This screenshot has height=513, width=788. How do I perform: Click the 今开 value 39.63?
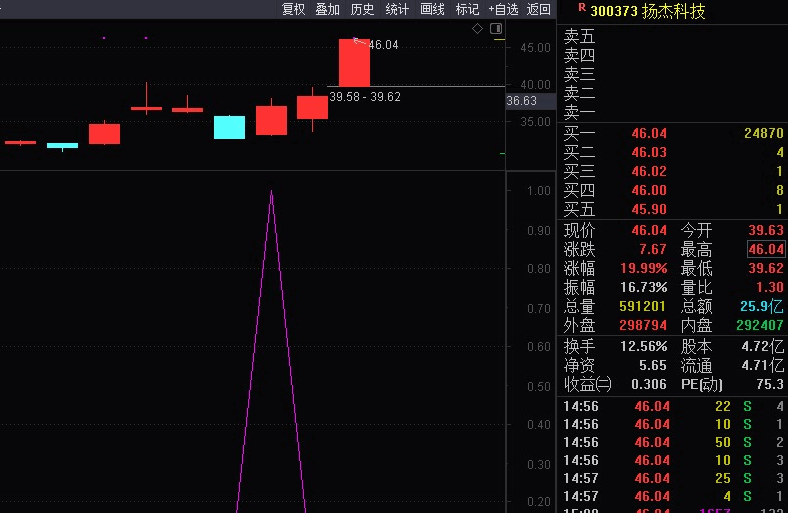pos(766,230)
